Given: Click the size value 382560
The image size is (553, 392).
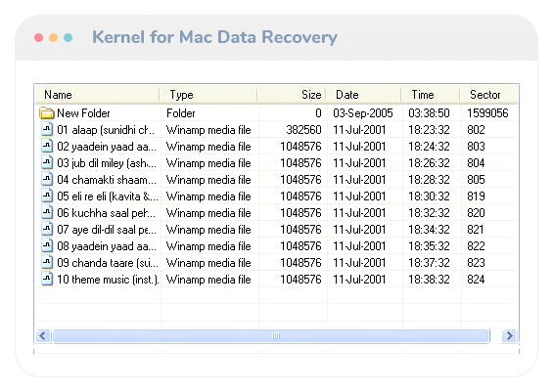Looking at the screenshot, I should pos(303,130).
